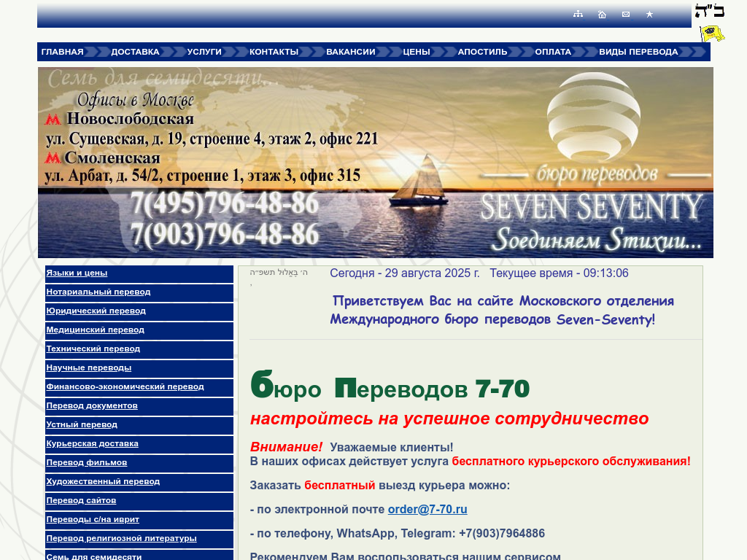
Task: Open the ЦЕНЫ menu item
Action: (417, 52)
